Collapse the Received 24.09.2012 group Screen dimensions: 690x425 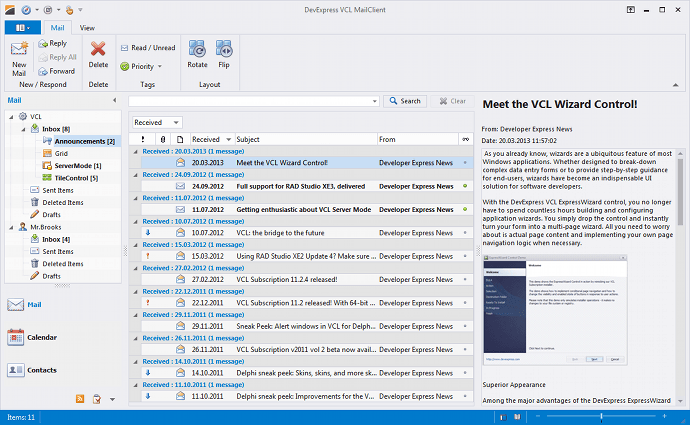coord(136,175)
